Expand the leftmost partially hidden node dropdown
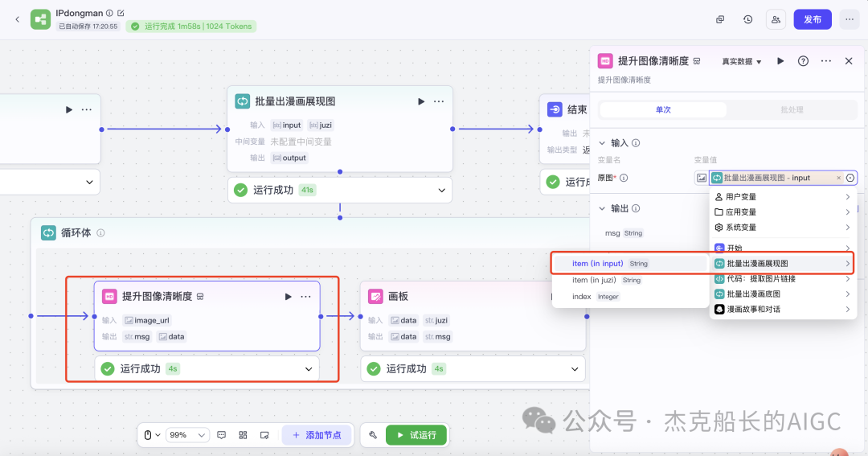This screenshot has height=456, width=868. [x=89, y=182]
